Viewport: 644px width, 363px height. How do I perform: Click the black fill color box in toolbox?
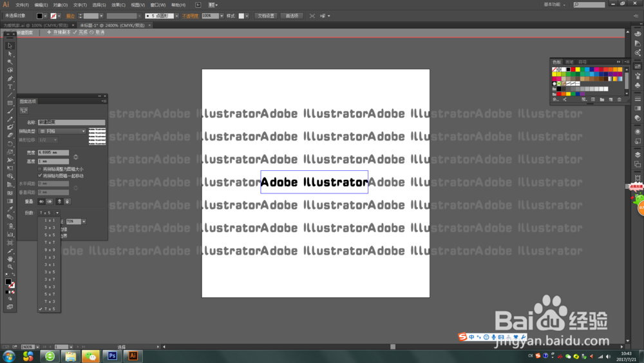click(x=8, y=282)
